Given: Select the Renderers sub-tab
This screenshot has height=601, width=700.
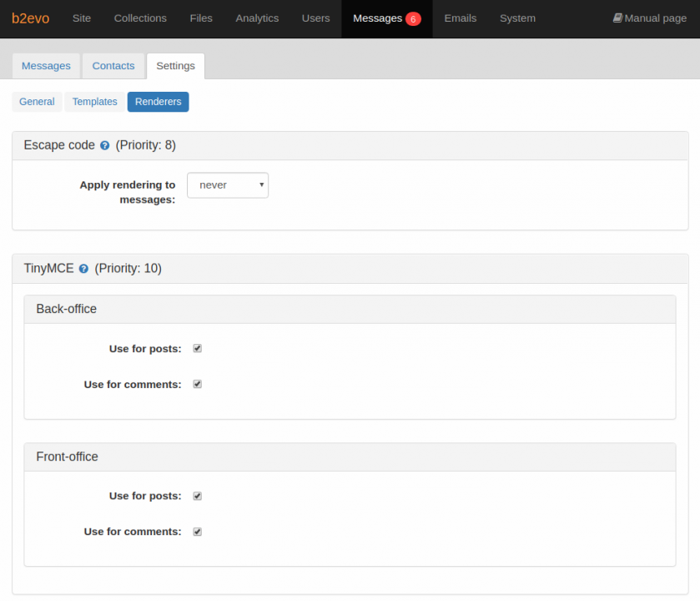Looking at the screenshot, I should [158, 102].
